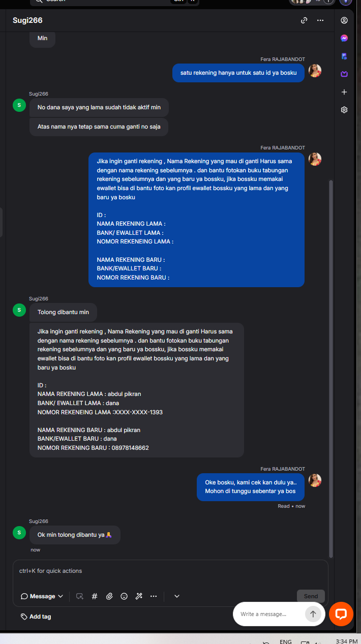Image resolution: width=361 pixels, height=644 pixels.
Task: Open the three-dots conversation options menu
Action: (320, 20)
